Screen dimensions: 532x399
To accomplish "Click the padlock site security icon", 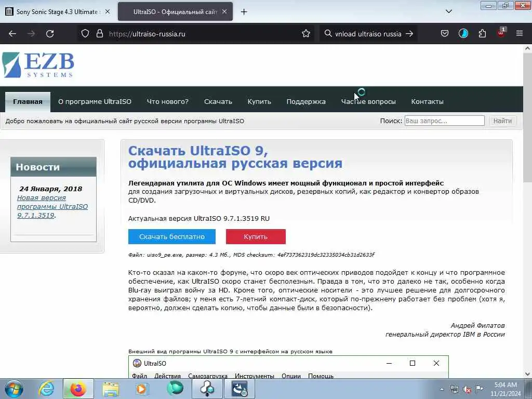I will pyautogui.click(x=99, y=34).
